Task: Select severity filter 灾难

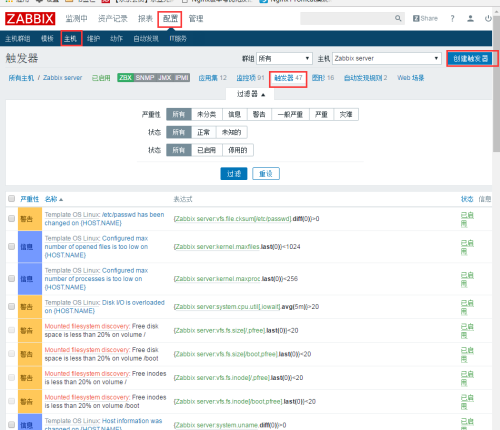Action: (346, 114)
